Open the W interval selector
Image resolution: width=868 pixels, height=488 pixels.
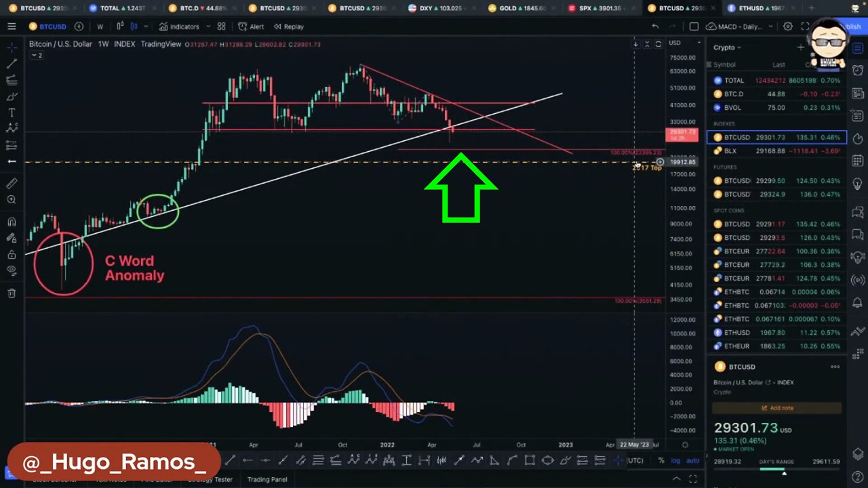click(x=100, y=26)
